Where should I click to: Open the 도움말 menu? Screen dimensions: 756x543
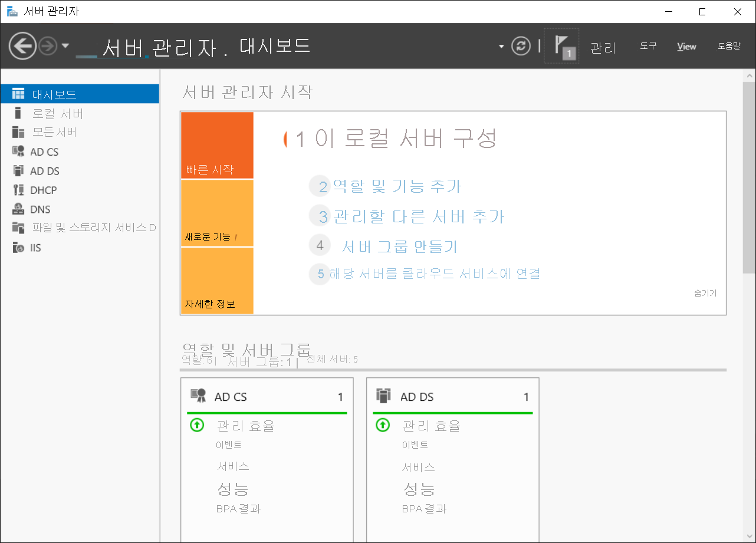(729, 46)
